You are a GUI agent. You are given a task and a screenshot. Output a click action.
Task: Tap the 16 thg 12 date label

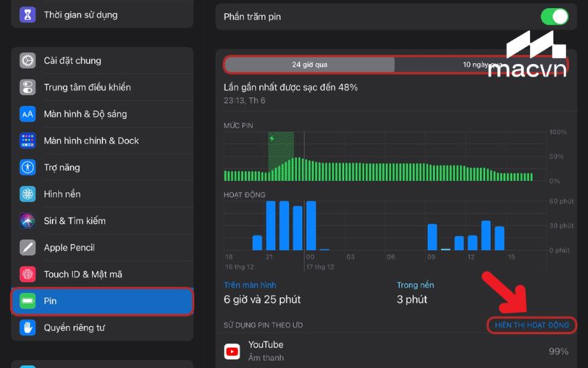[240, 266]
